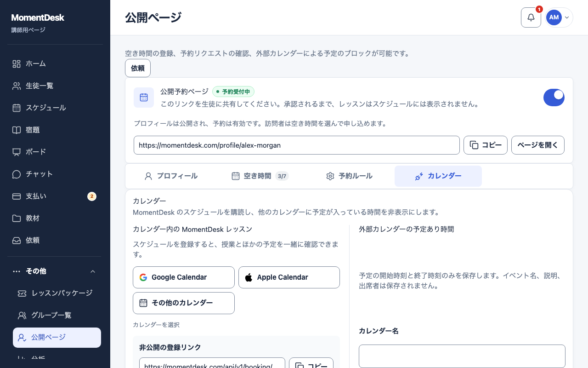Screen dimensions: 588x368
Task: Switch to プロフィール tab
Action: 171,176
